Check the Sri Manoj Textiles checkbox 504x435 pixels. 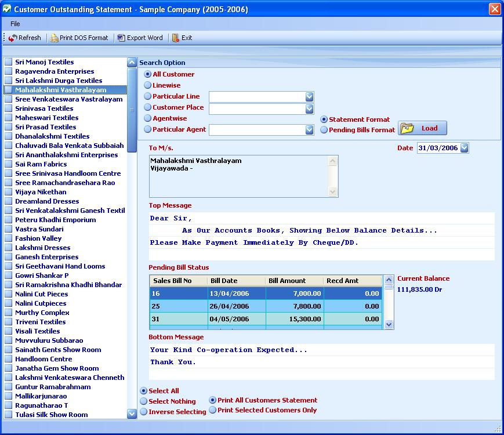[x=9, y=62]
